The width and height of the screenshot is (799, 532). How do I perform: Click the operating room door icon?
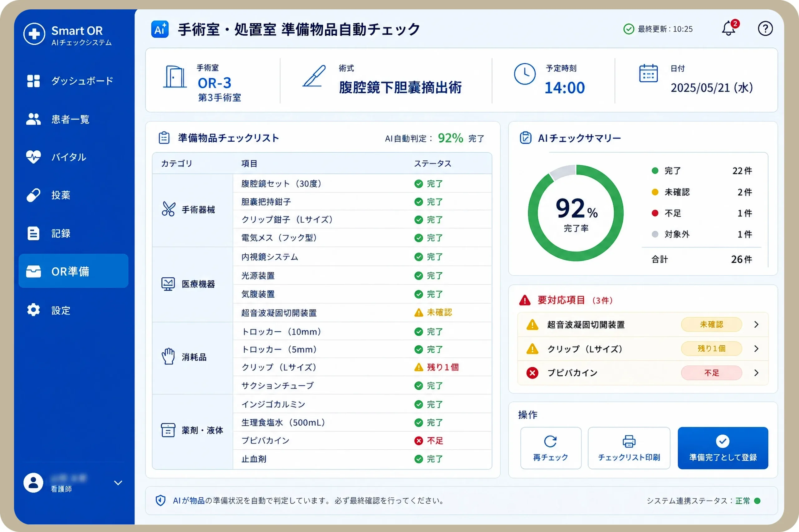(175, 77)
